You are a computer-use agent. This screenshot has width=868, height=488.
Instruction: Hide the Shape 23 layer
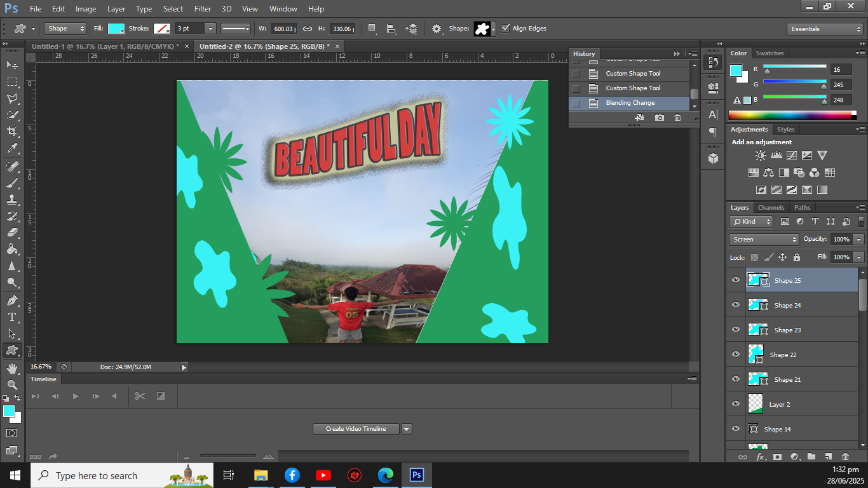coord(736,330)
